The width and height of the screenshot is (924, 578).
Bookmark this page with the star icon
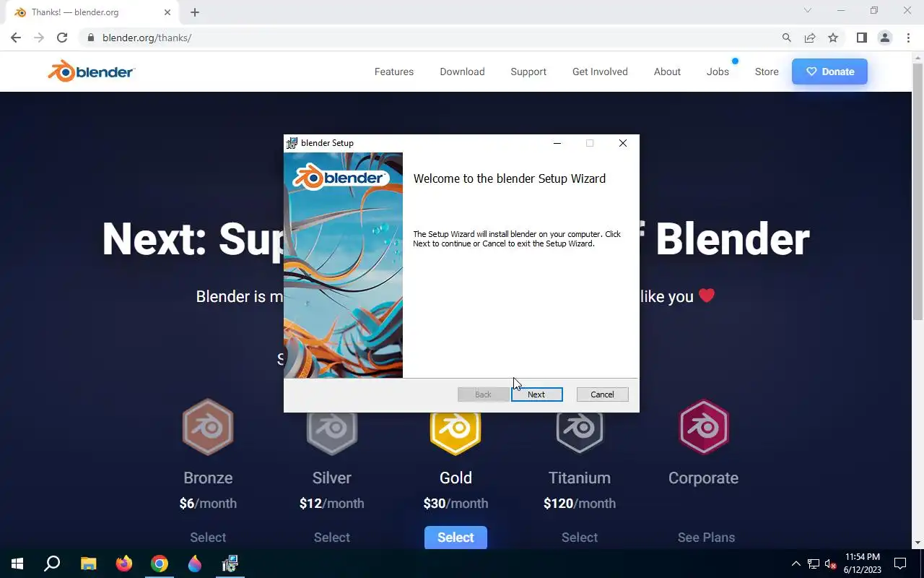tap(833, 38)
